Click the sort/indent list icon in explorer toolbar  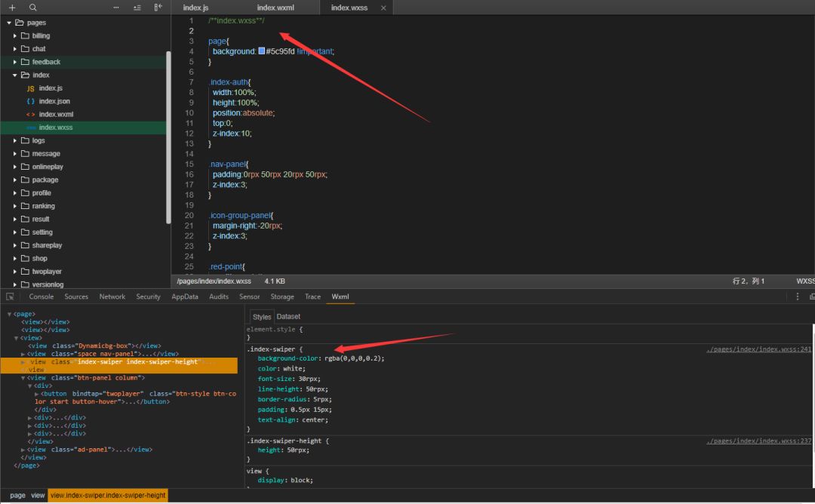[x=137, y=8]
